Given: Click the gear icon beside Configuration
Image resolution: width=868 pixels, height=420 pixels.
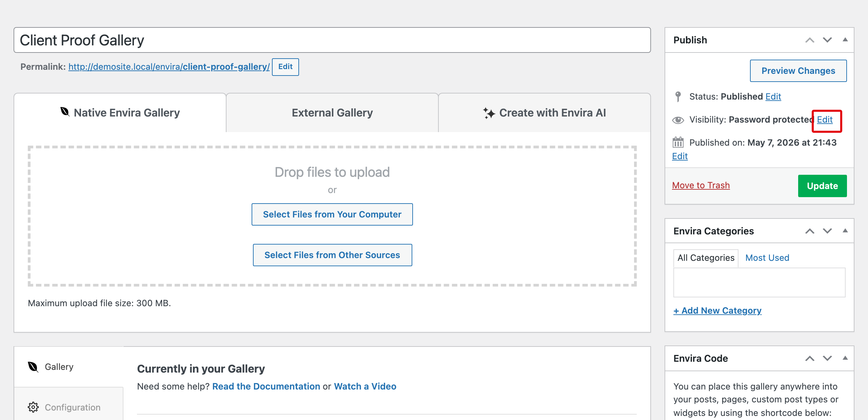Looking at the screenshot, I should tap(33, 407).
